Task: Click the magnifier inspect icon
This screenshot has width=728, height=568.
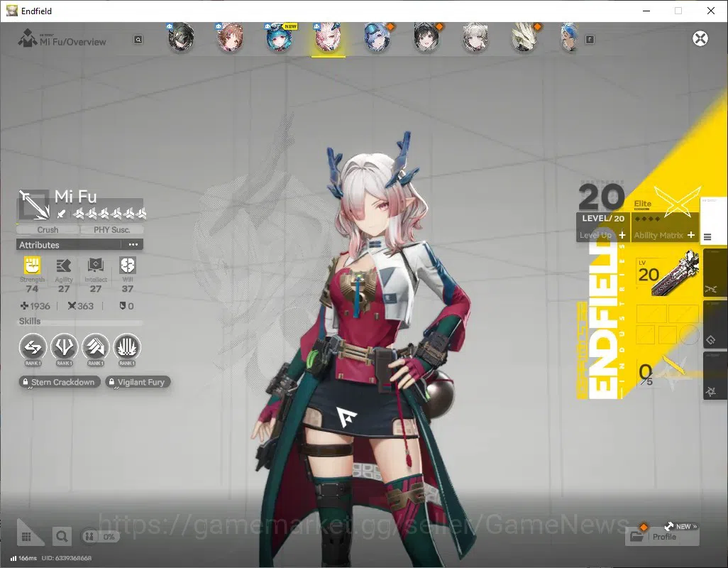Action: (61, 537)
